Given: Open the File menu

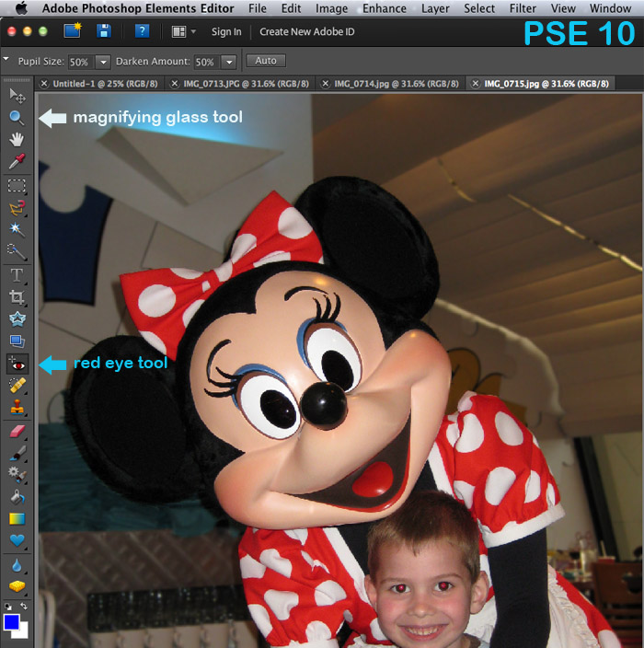Looking at the screenshot, I should [x=258, y=8].
